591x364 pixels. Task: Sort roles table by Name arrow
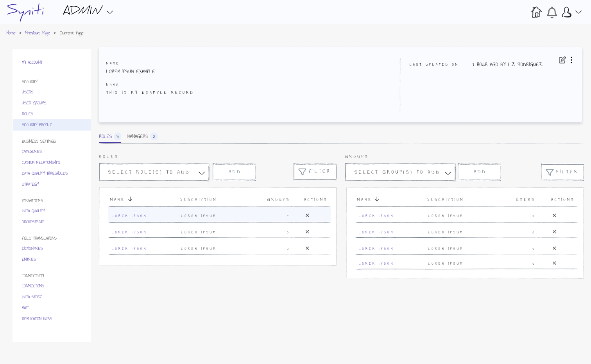point(130,199)
